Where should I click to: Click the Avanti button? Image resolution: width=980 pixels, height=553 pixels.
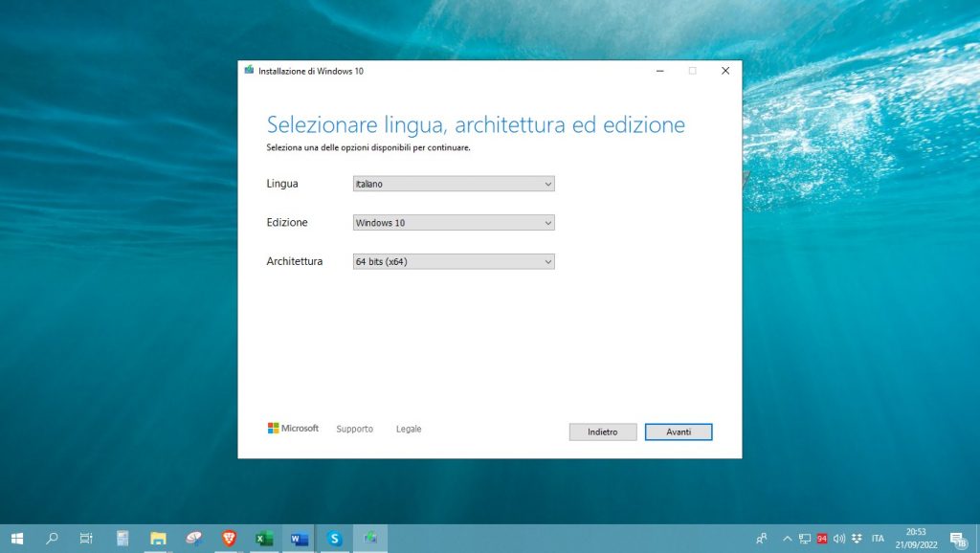click(x=678, y=432)
